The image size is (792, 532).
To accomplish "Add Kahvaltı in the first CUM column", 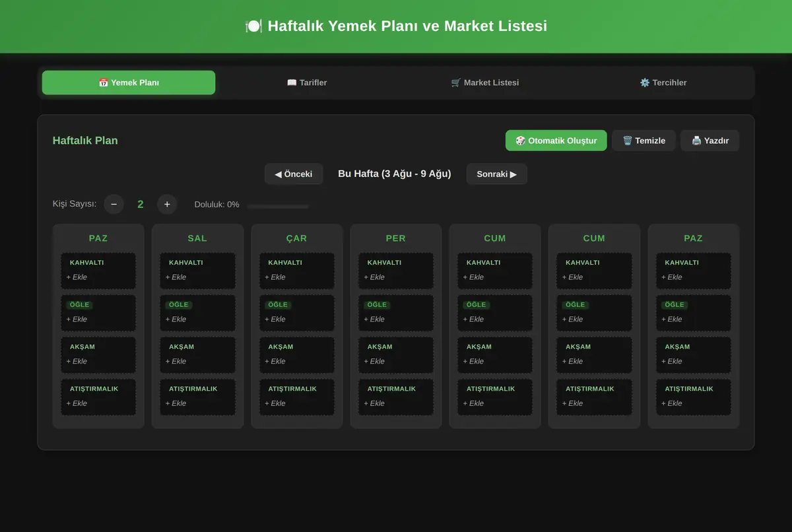I will [495, 271].
